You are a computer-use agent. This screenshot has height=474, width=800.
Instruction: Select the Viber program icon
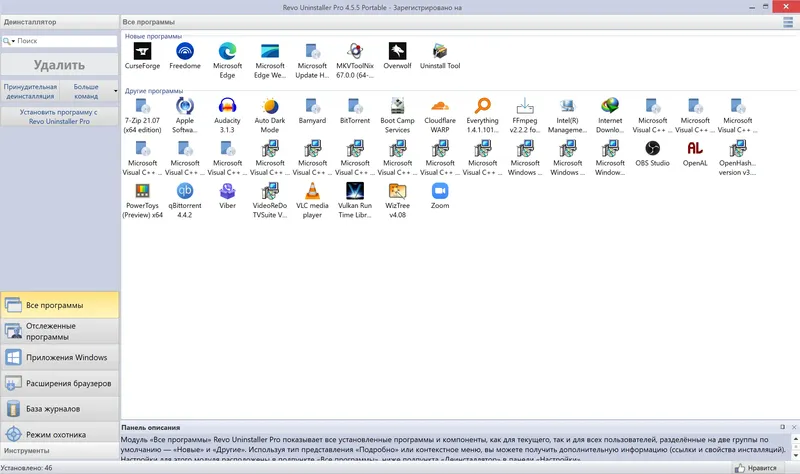click(228, 191)
